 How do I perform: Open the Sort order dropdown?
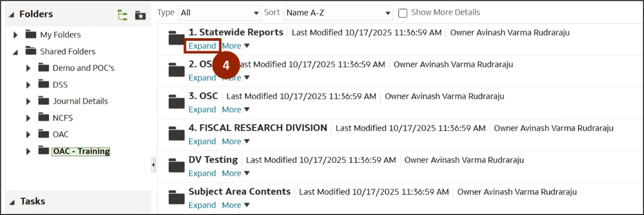(x=338, y=13)
